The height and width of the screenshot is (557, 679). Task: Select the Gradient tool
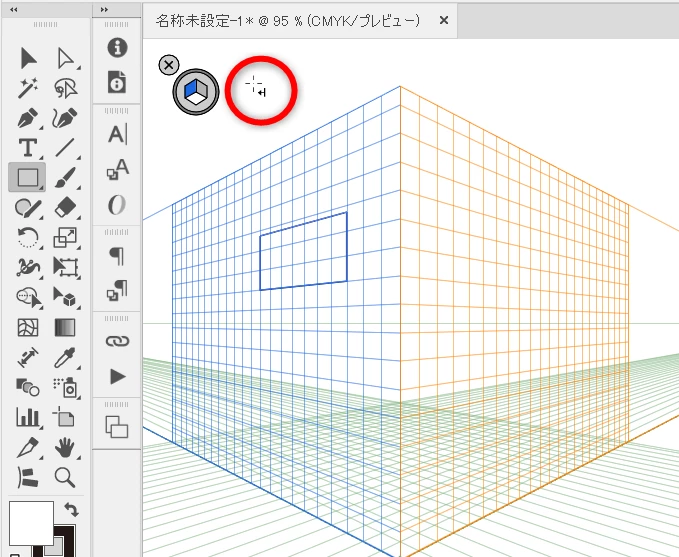(x=65, y=327)
